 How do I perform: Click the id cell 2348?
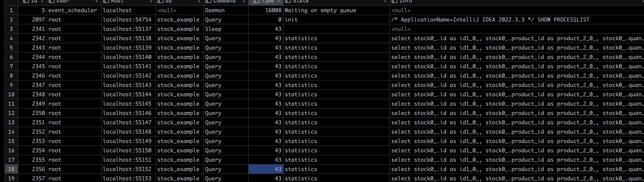click(x=33, y=94)
